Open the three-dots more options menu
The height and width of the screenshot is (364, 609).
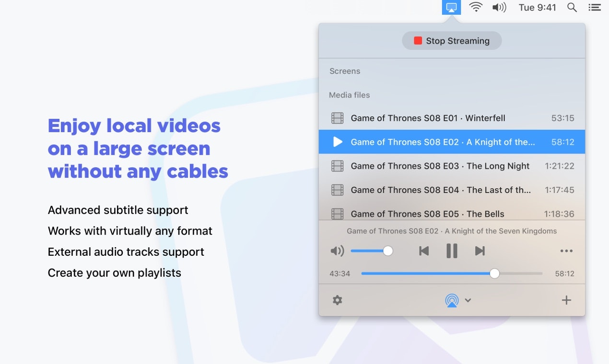(566, 251)
